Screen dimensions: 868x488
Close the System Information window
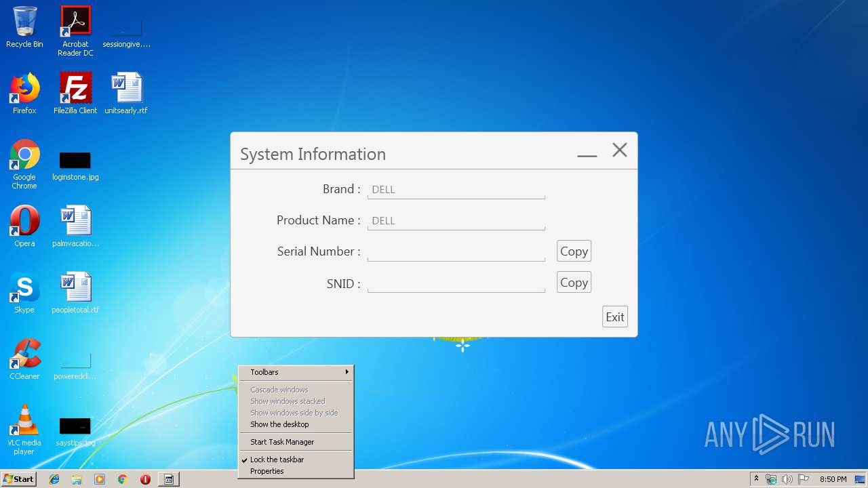click(620, 150)
